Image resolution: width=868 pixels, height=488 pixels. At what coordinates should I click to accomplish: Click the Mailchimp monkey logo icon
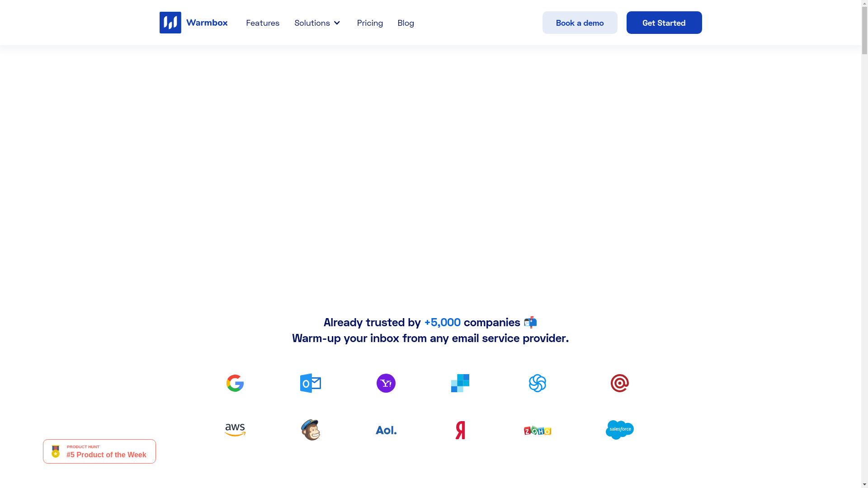(x=311, y=430)
